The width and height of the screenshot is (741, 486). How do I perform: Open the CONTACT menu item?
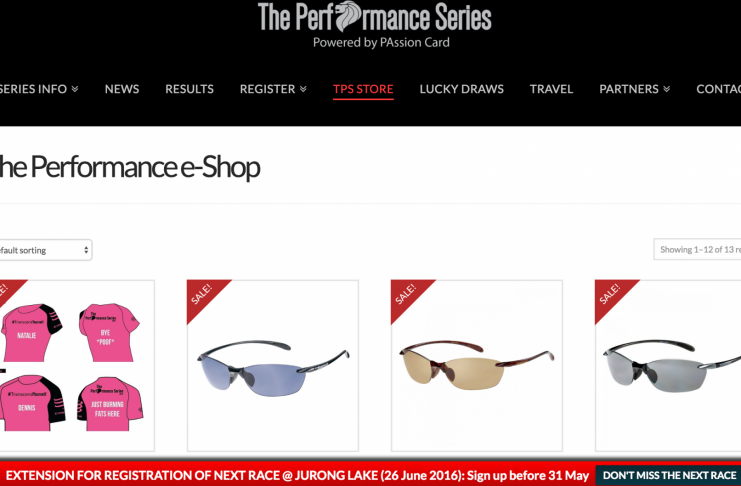(718, 89)
